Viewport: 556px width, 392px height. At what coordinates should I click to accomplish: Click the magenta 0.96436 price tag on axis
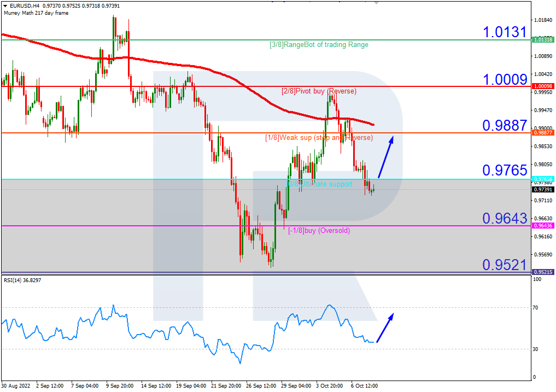[542, 226]
